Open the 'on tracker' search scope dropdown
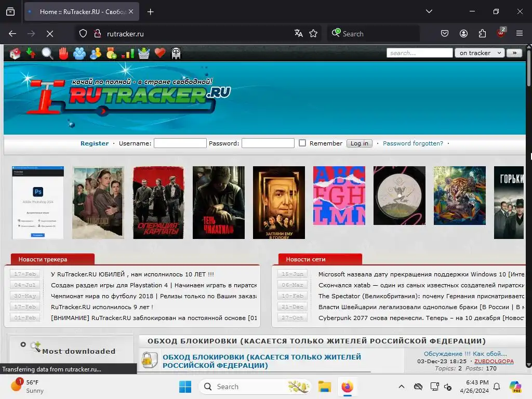 click(x=480, y=53)
